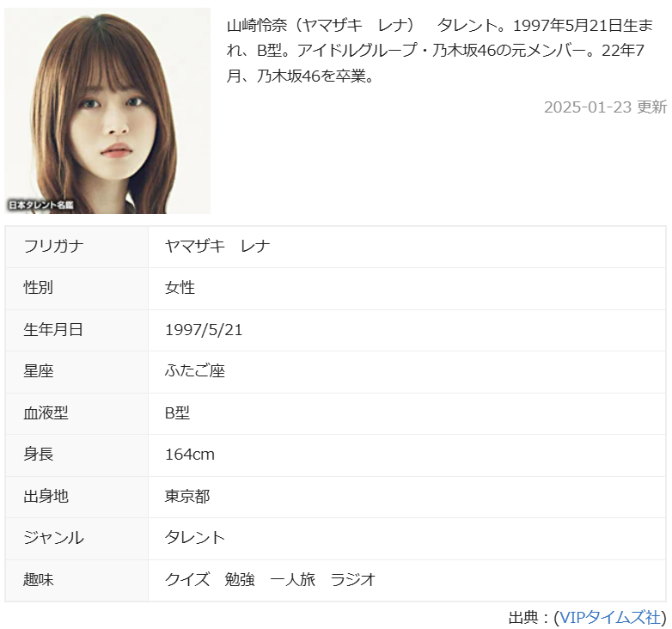672x629 pixels.
Task: Click the 女性 value cell
Action: tap(180, 288)
